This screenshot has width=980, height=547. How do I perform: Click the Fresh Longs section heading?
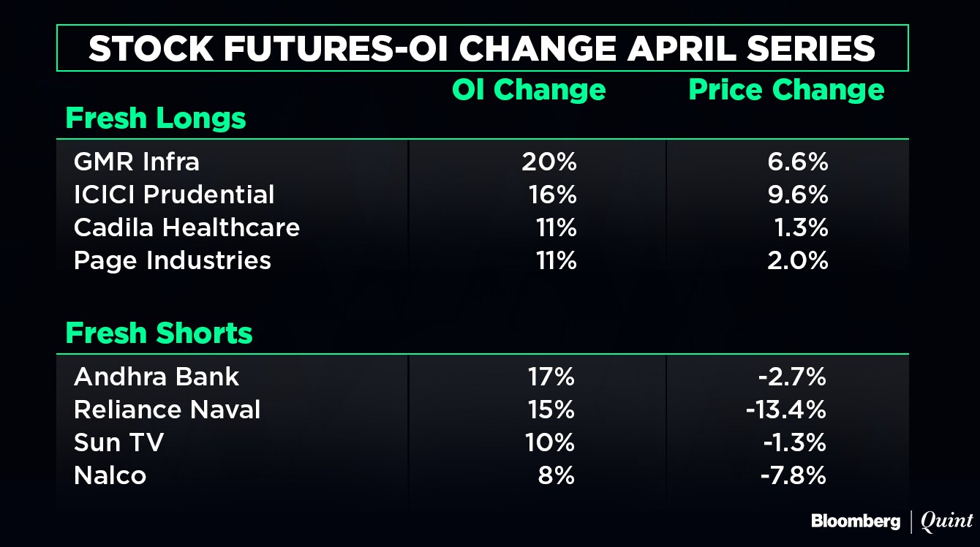(x=156, y=118)
